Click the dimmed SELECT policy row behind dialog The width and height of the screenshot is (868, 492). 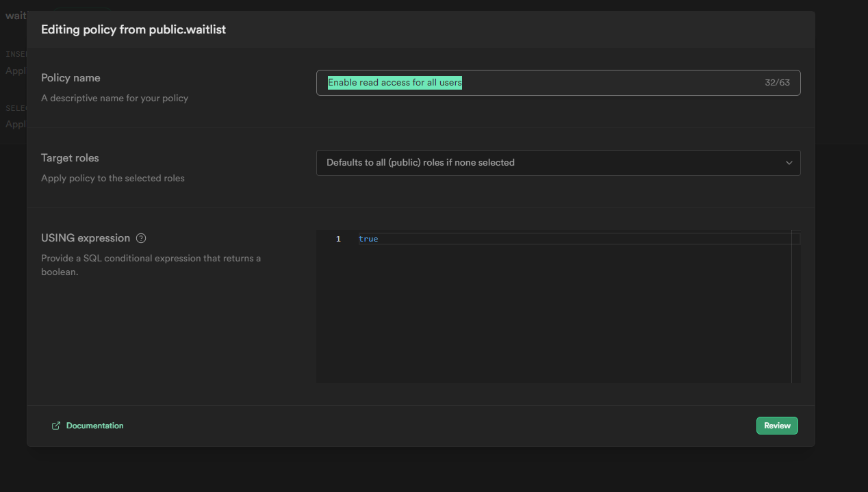click(x=15, y=116)
